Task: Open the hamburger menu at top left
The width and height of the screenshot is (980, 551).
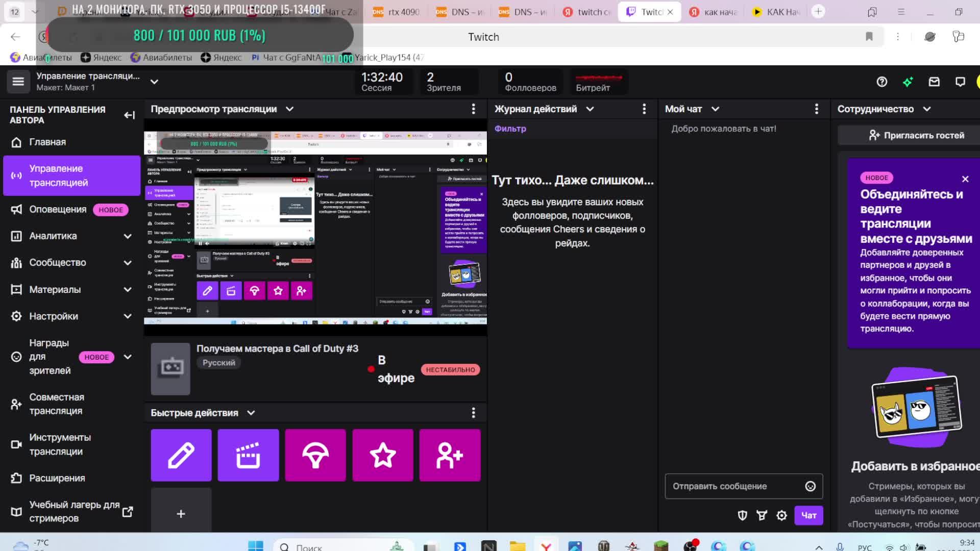Action: (x=18, y=82)
